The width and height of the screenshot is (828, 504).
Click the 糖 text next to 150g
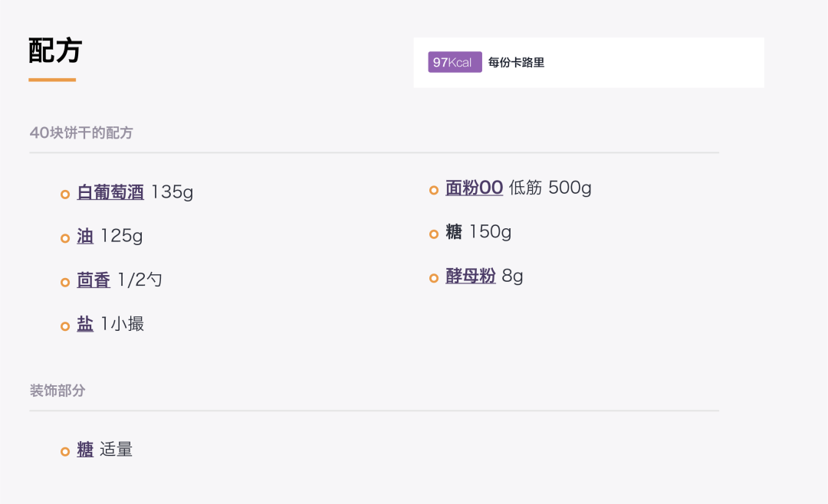tap(454, 232)
